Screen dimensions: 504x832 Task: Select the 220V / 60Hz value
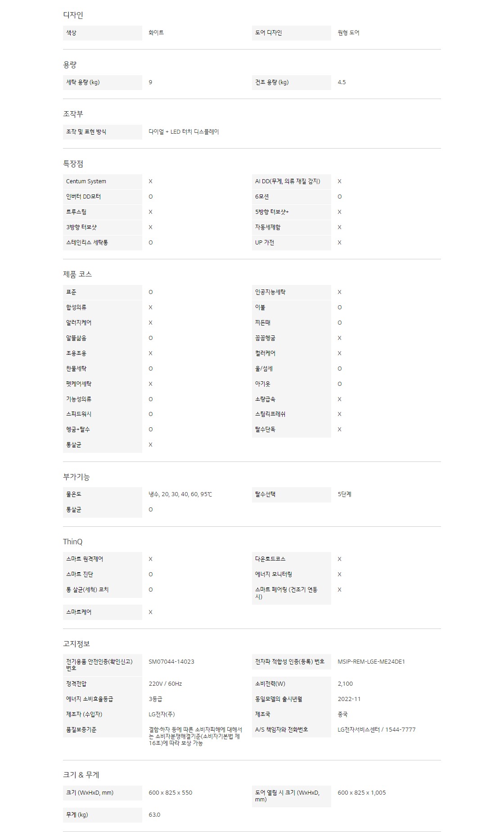(x=165, y=684)
